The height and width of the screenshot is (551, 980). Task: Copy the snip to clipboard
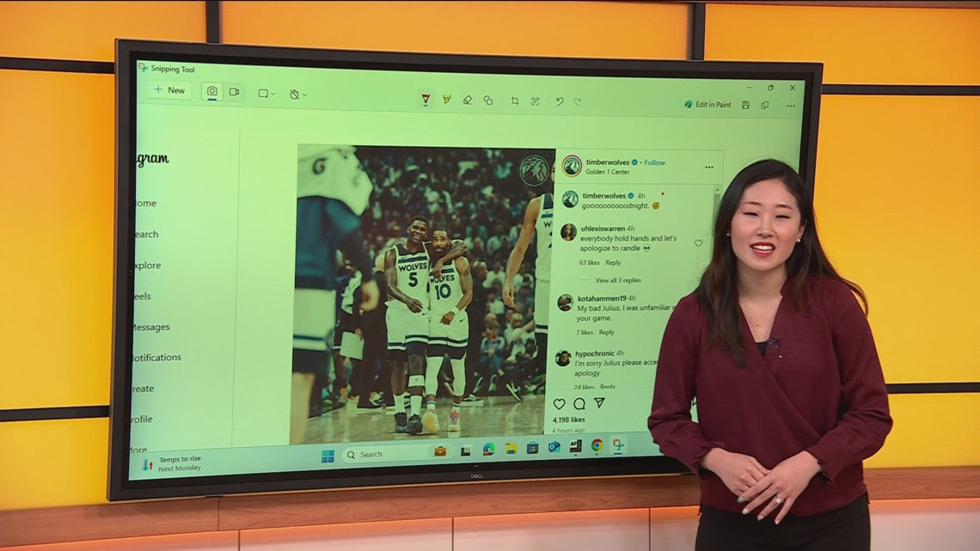(765, 105)
